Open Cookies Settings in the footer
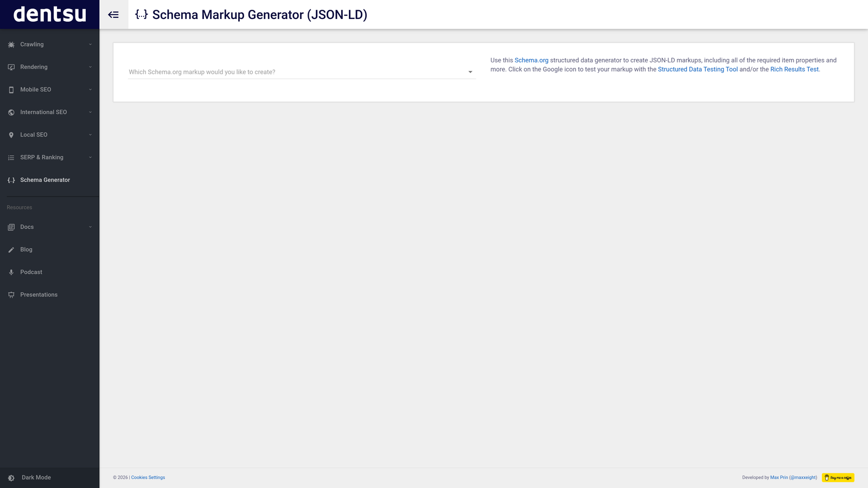 (x=148, y=477)
